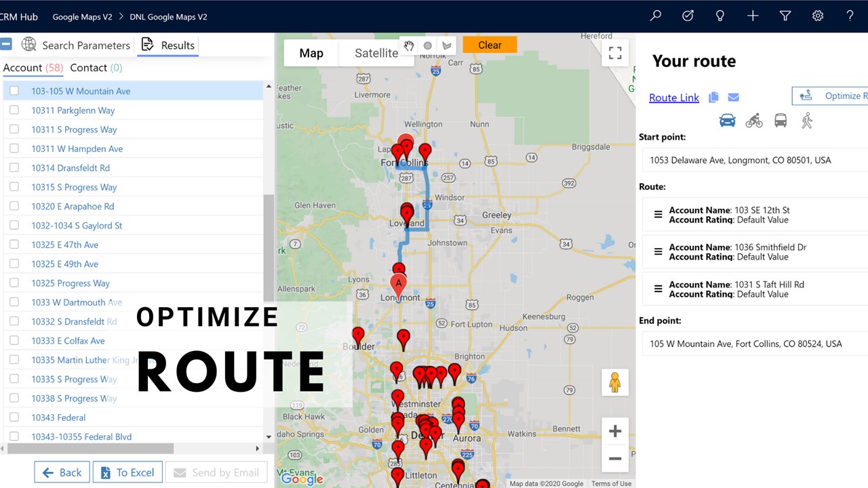Open the Route Link hyperlink
This screenshot has height=488, width=868.
coord(674,98)
